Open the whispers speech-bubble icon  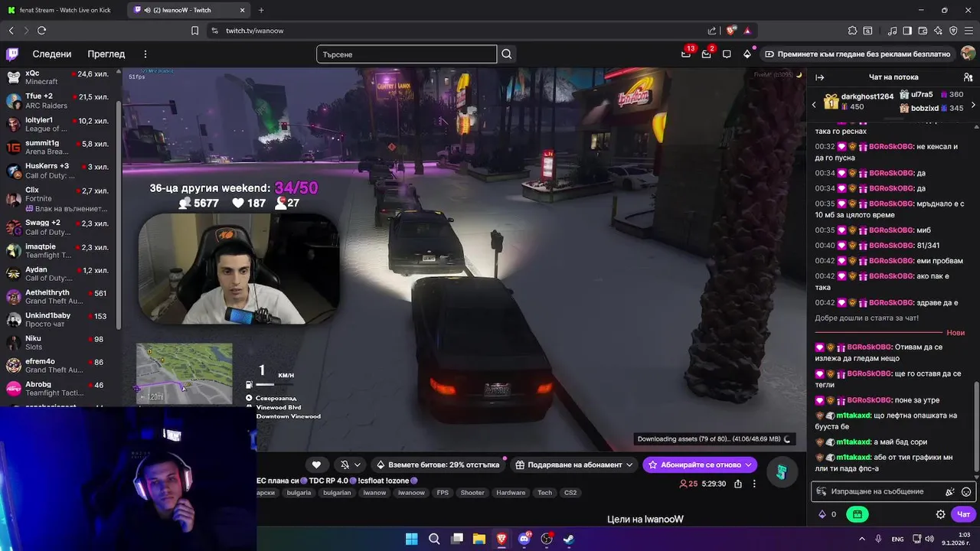coord(727,54)
